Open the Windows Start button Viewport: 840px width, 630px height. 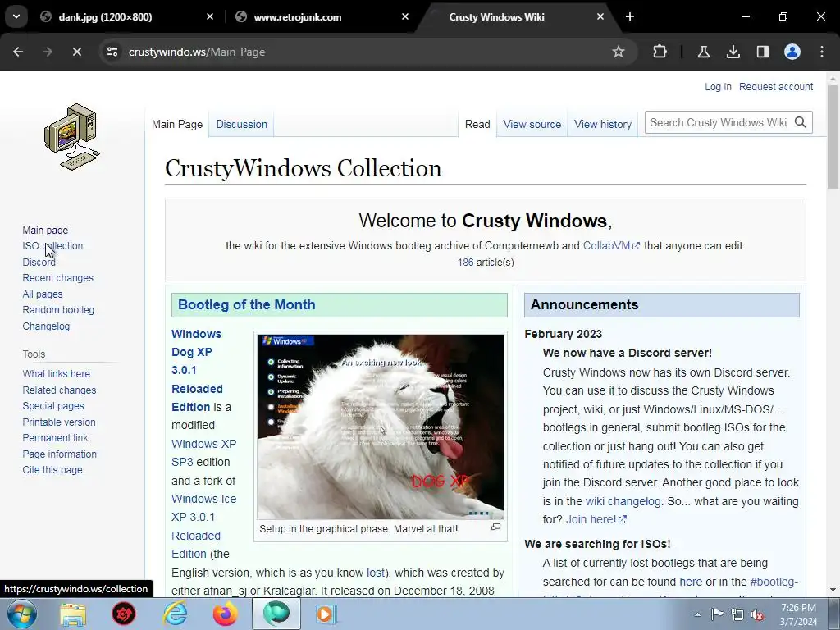click(x=22, y=614)
